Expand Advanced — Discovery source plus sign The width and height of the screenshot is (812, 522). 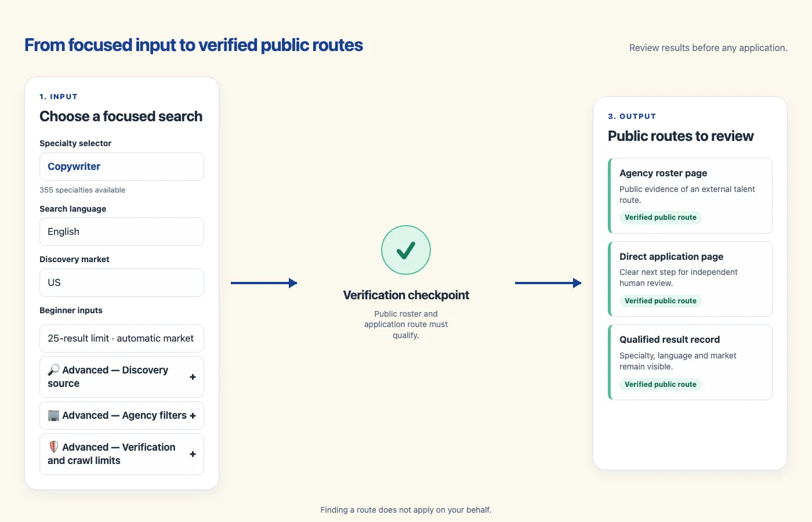193,377
